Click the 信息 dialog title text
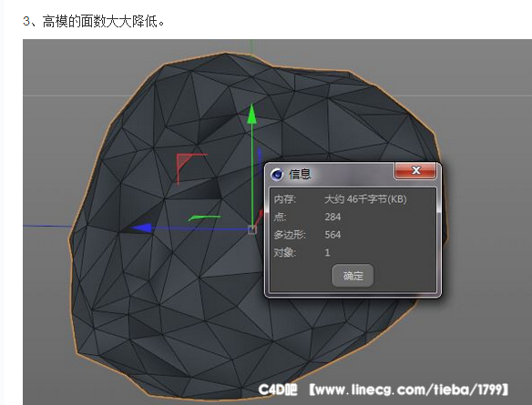Viewport: 532px width, 405px height. pyautogui.click(x=300, y=174)
